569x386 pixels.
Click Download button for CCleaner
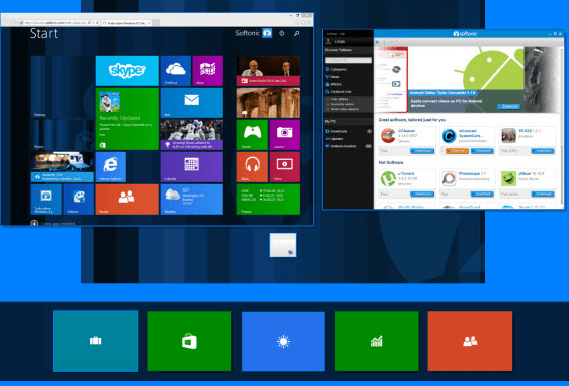point(422,151)
